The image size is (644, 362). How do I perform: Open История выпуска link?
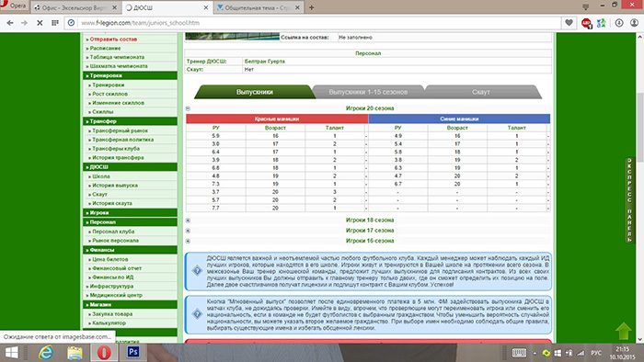pos(115,186)
